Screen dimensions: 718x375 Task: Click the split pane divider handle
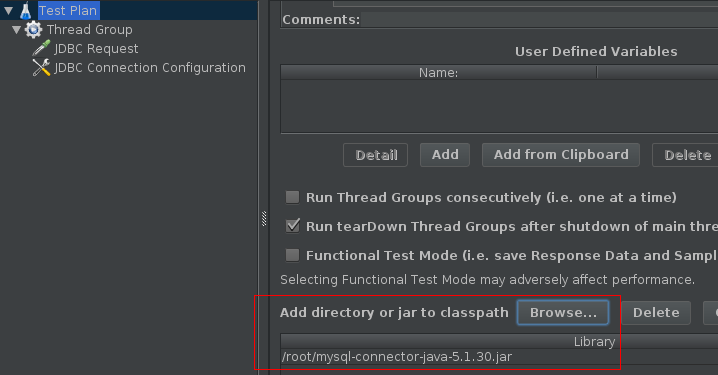point(264,219)
